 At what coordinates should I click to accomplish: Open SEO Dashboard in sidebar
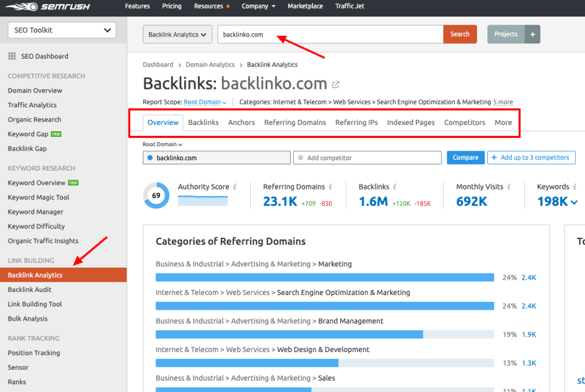click(x=45, y=56)
